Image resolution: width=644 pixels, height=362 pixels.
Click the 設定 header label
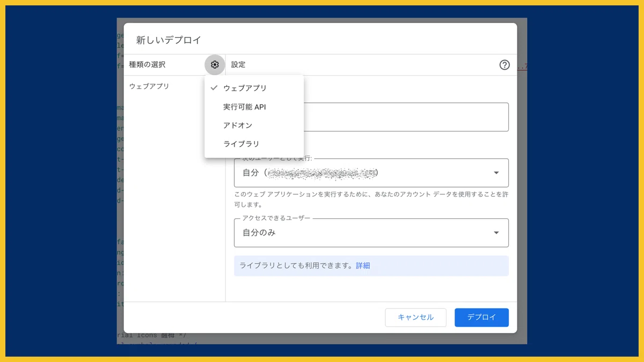pyautogui.click(x=238, y=64)
